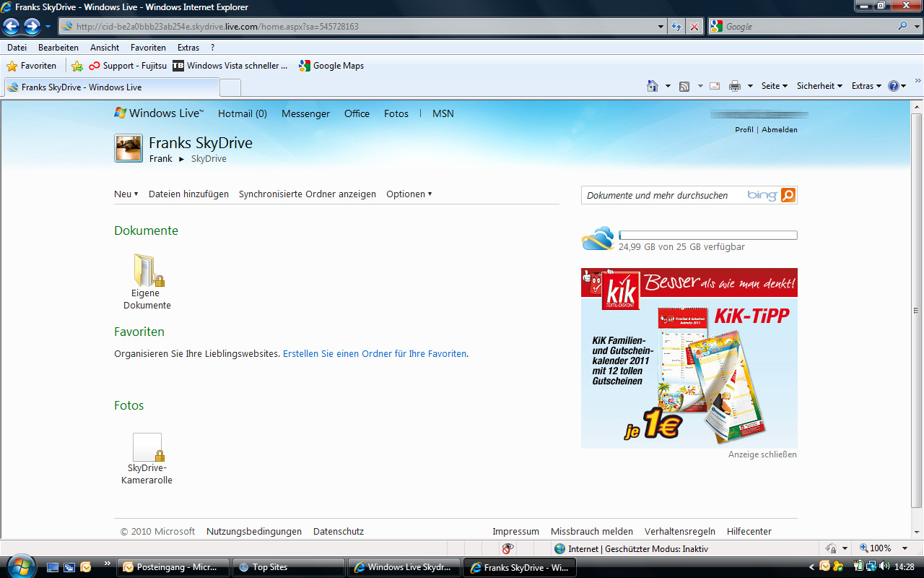This screenshot has width=924, height=578.
Task: Open the Datei menu
Action: coord(17,48)
